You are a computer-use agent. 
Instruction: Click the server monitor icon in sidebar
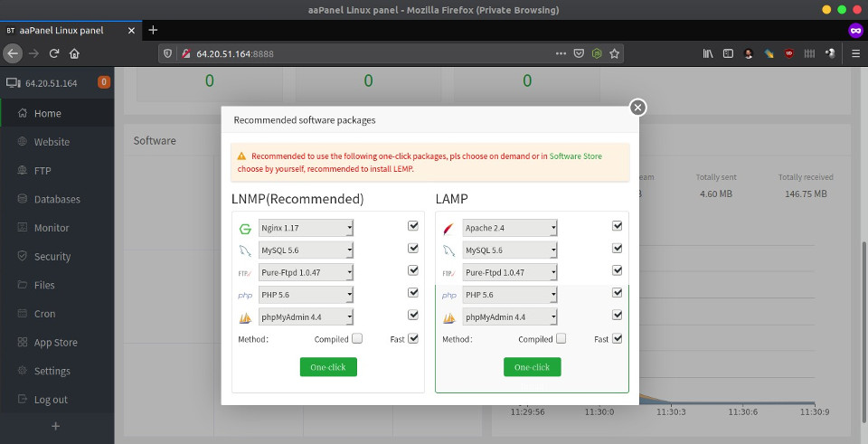tap(13, 83)
